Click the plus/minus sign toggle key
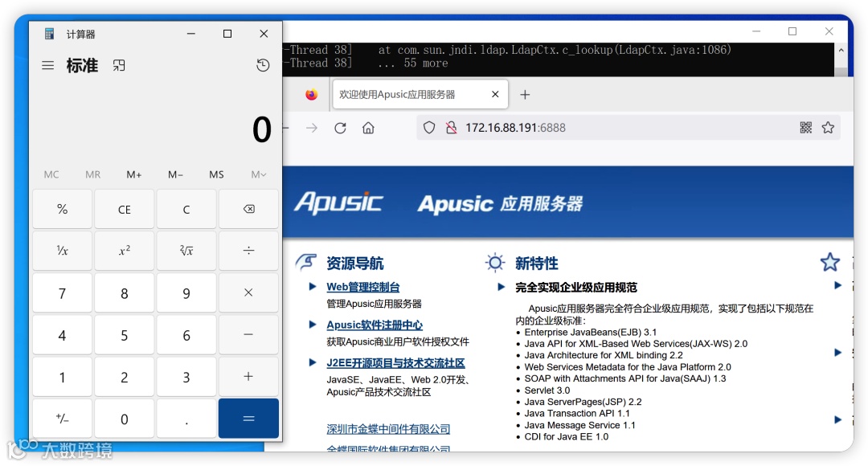This screenshot has width=868, height=466. (63, 419)
